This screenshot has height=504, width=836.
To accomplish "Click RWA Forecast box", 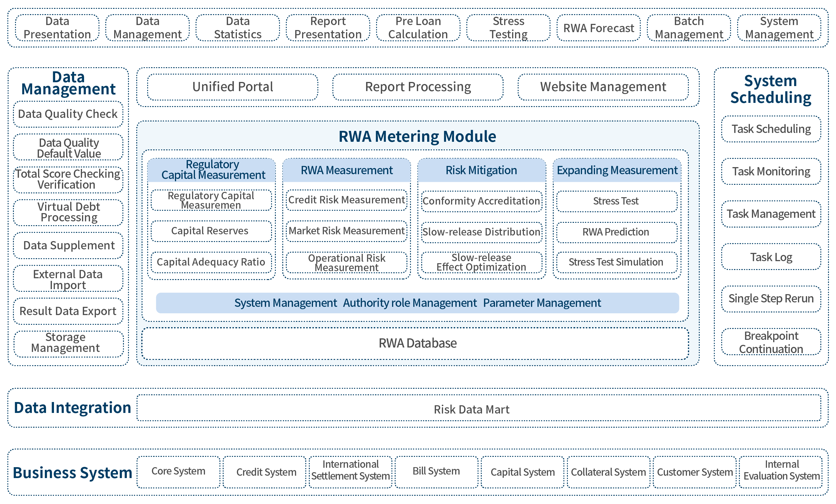I will (x=599, y=28).
